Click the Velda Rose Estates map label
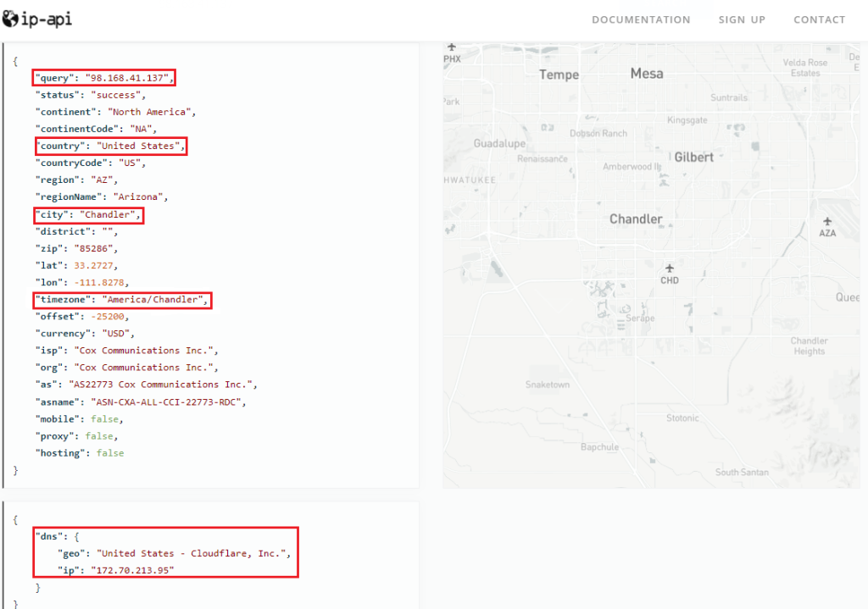 (x=805, y=68)
